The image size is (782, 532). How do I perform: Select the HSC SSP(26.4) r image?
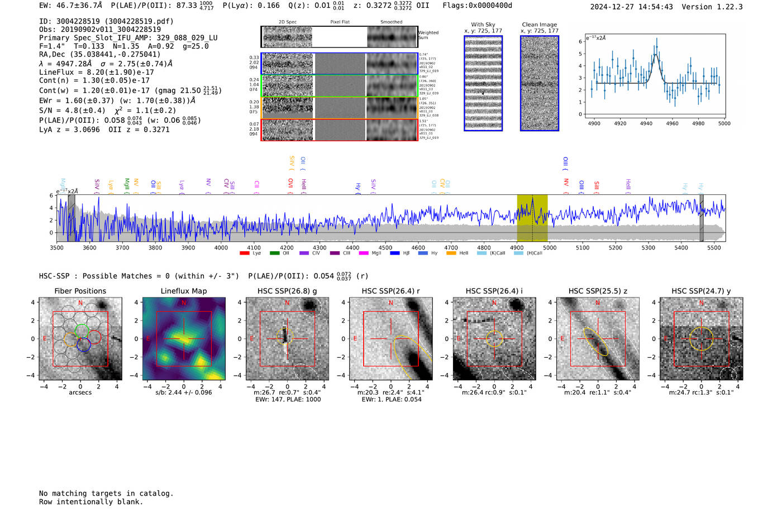point(391,338)
